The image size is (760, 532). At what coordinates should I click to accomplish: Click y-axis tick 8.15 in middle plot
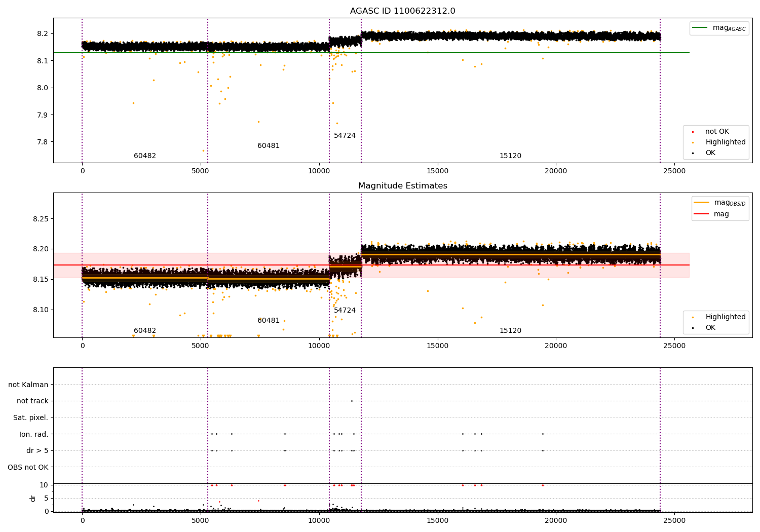point(41,280)
